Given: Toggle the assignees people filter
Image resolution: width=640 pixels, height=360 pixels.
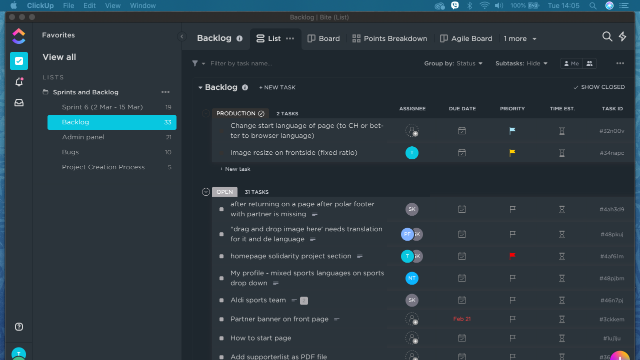Looking at the screenshot, I should click(x=589, y=63).
